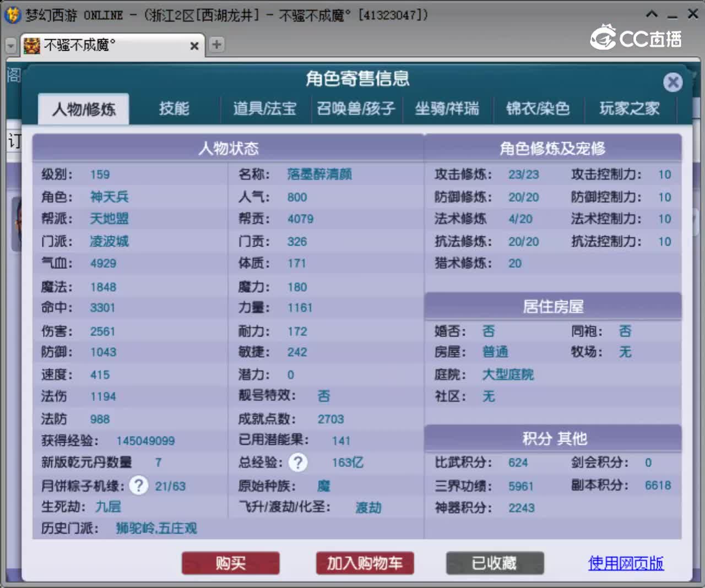Click the 副本积分 value 6618
705x588 pixels.
(x=658, y=486)
